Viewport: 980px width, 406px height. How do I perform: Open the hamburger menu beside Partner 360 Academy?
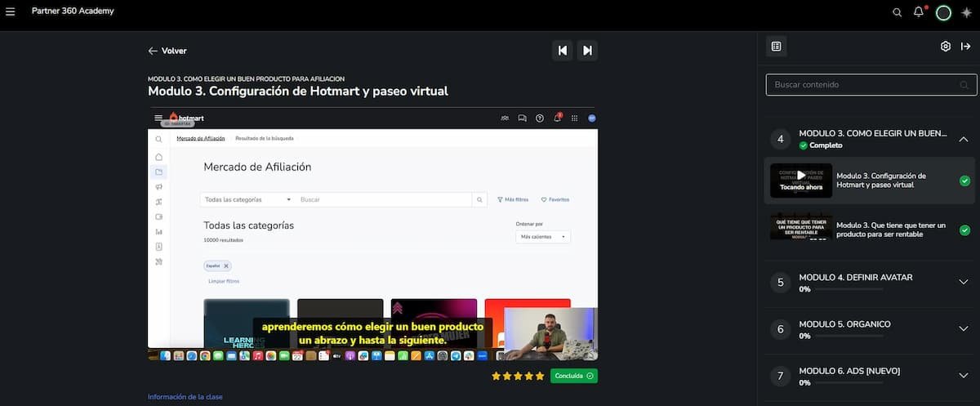click(x=11, y=11)
